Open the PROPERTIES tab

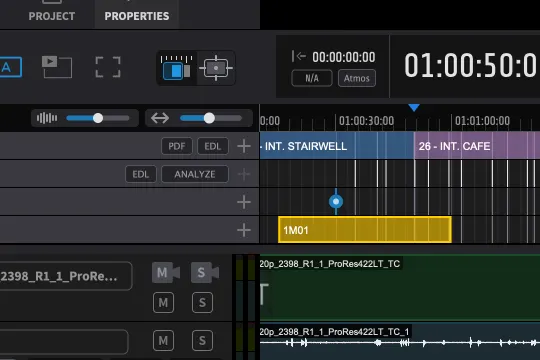[x=137, y=16]
